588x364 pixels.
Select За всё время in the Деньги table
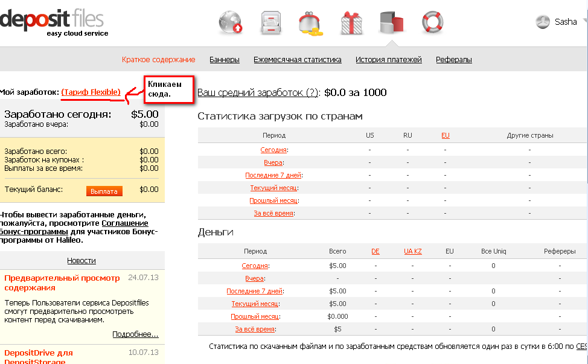(x=255, y=330)
